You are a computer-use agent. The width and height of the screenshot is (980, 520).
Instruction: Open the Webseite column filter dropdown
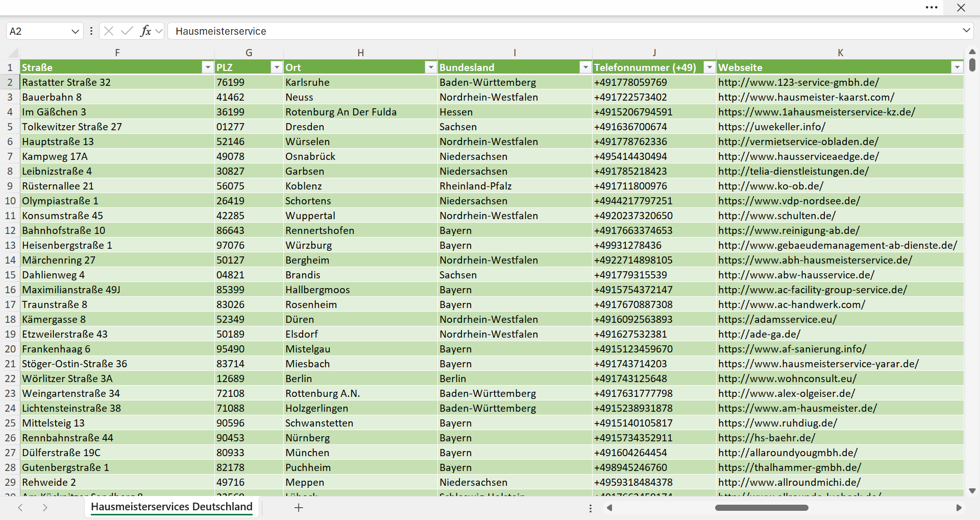coord(957,67)
